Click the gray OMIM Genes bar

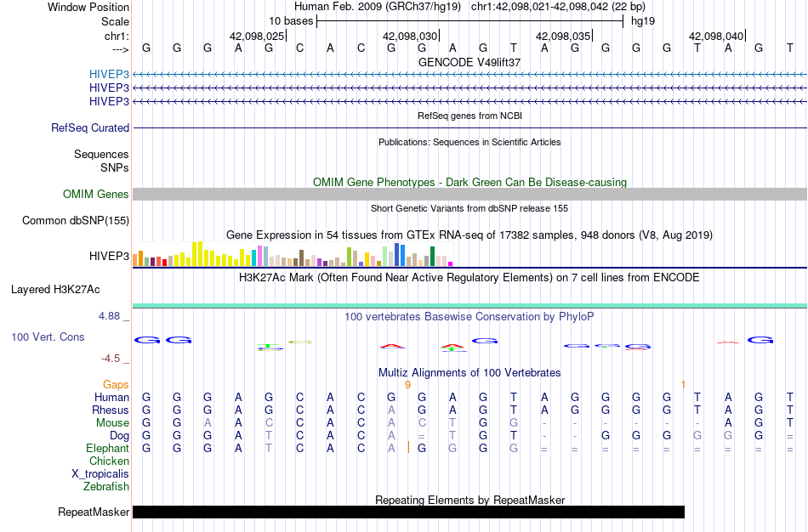pyautogui.click(x=469, y=194)
